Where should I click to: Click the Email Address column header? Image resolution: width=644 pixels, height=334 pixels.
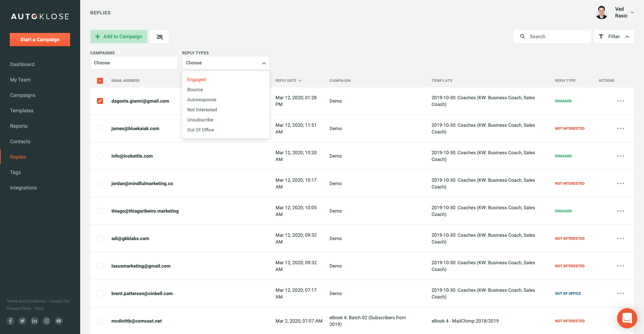coord(126,80)
